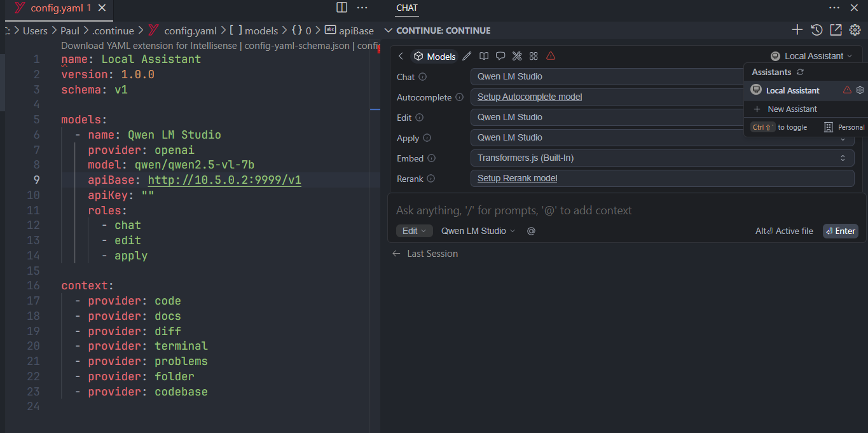View session history clock icon
868x433 pixels.
click(816, 30)
